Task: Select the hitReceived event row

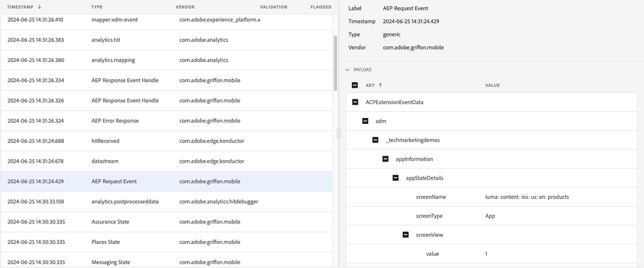Action: click(166, 141)
